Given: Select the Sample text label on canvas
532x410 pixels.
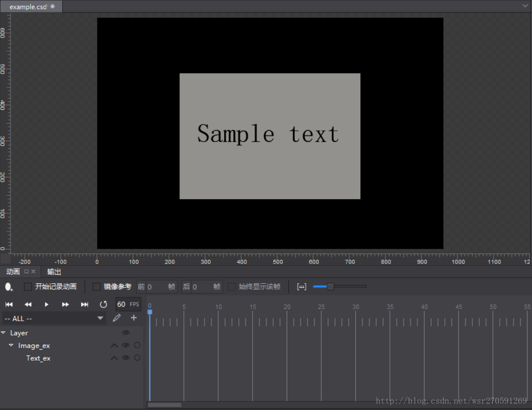Looking at the screenshot, I should (268, 134).
